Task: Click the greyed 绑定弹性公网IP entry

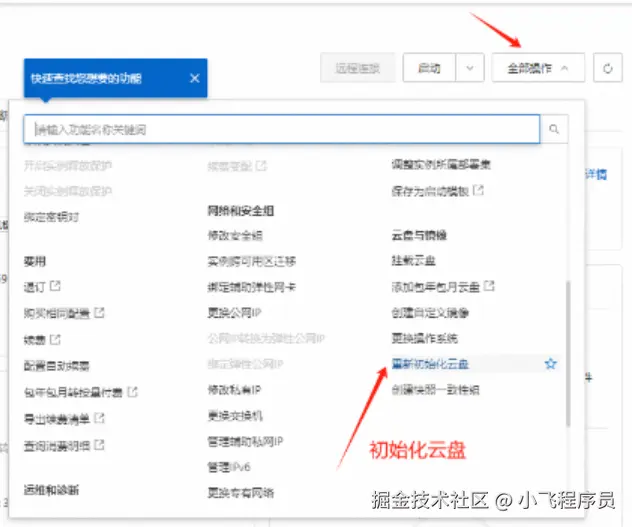Action: tap(245, 364)
